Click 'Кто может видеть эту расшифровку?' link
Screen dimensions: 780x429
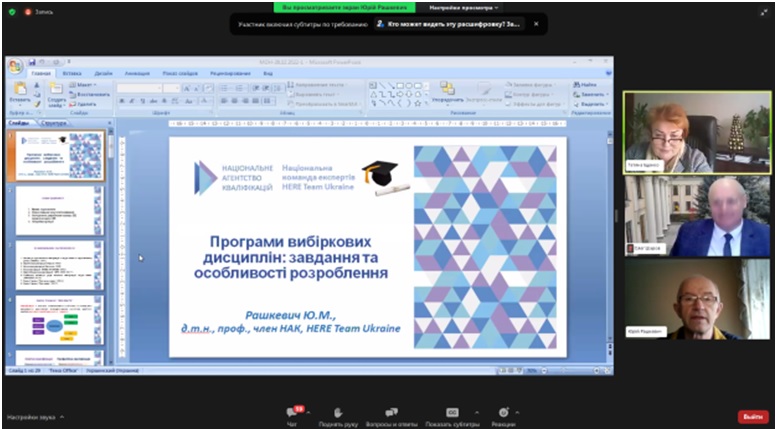coord(449,24)
